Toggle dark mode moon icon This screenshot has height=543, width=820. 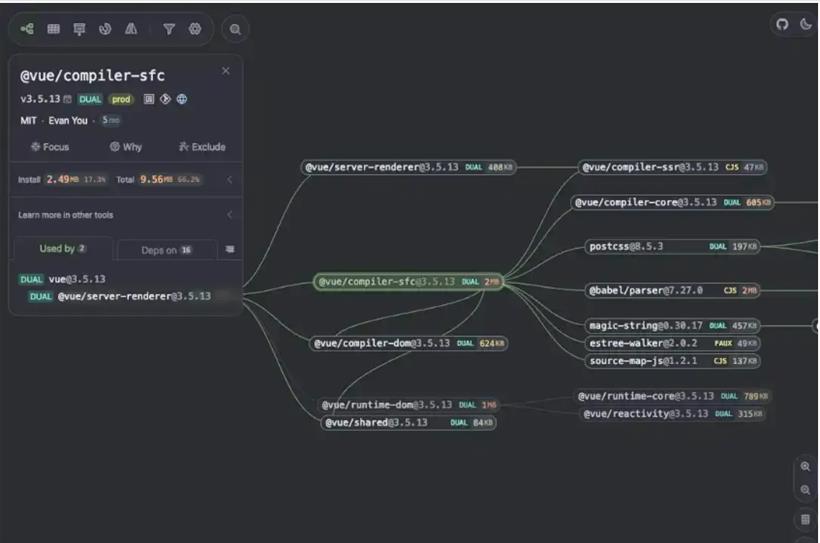[x=806, y=24]
